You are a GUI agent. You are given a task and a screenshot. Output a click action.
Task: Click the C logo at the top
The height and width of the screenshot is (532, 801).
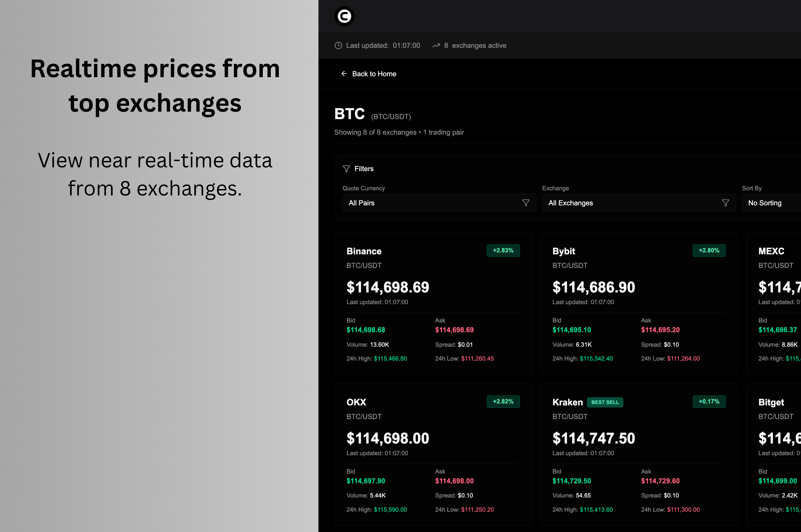click(x=344, y=16)
